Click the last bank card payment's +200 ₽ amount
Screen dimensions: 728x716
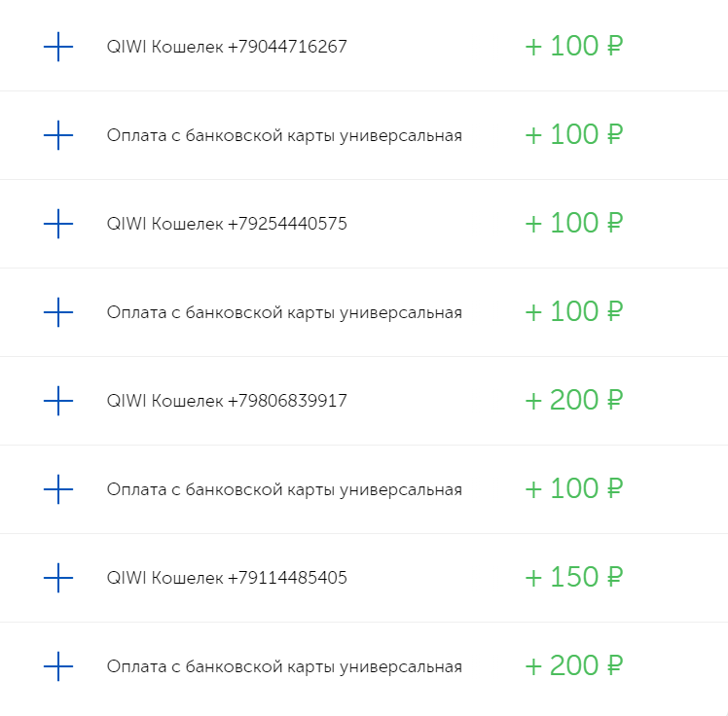click(573, 666)
